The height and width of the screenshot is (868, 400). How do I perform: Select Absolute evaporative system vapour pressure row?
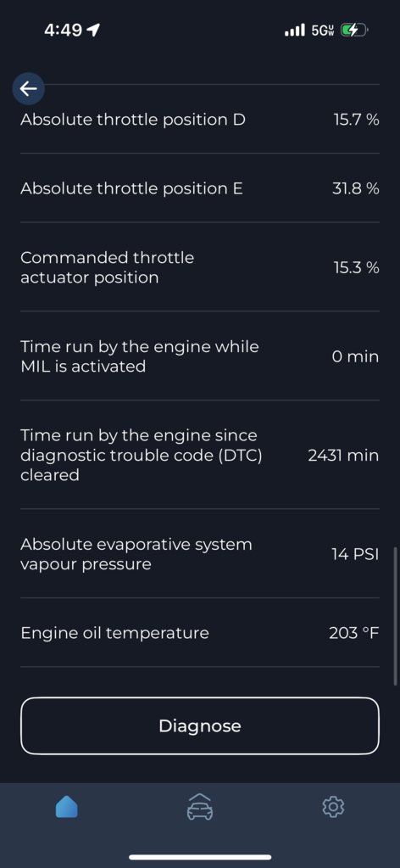click(x=200, y=554)
